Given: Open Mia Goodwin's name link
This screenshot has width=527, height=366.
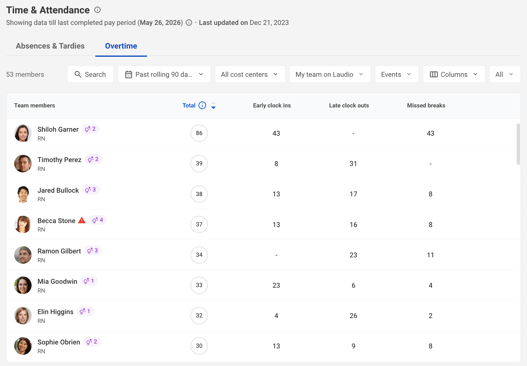Looking at the screenshot, I should point(57,281).
